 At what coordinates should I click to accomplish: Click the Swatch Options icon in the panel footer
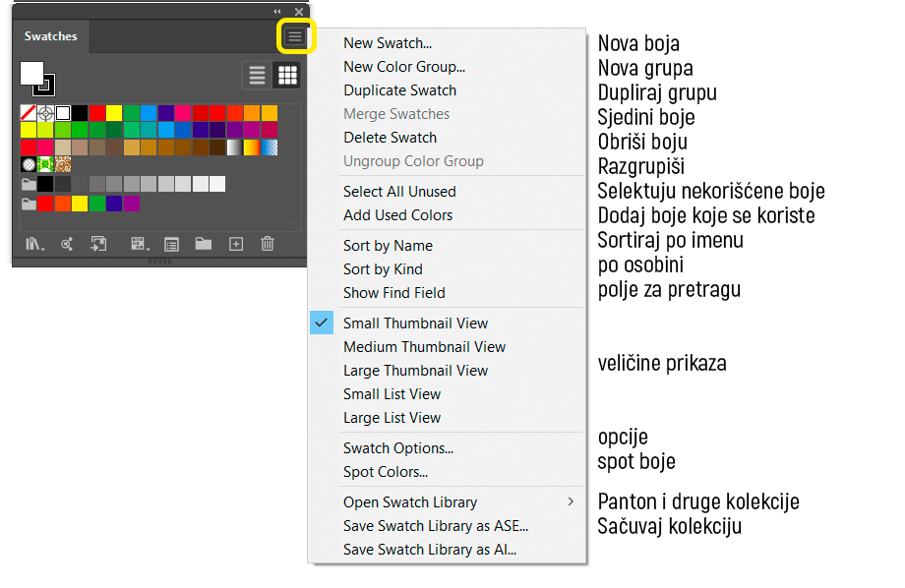[171, 244]
